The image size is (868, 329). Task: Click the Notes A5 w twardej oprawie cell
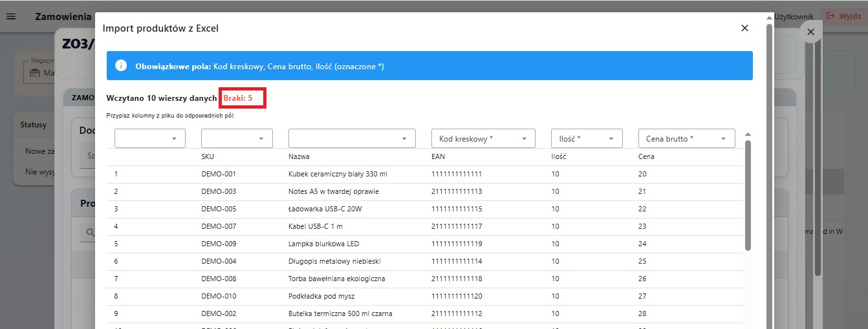[x=334, y=191]
